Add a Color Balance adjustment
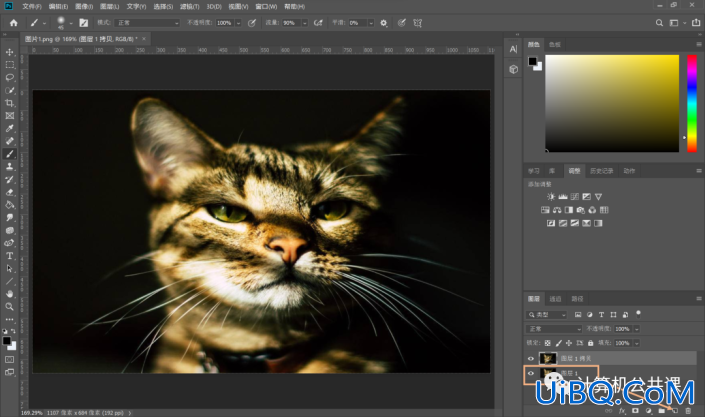Screen dimensions: 705x417 click(x=557, y=210)
